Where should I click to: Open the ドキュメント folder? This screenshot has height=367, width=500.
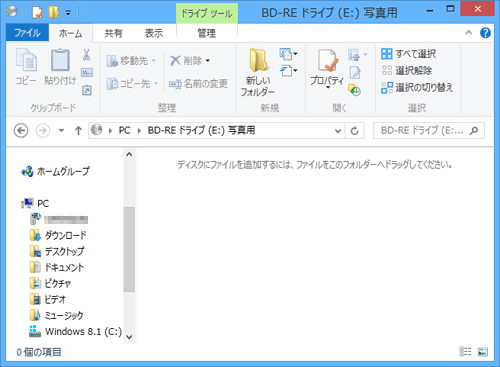(x=57, y=267)
